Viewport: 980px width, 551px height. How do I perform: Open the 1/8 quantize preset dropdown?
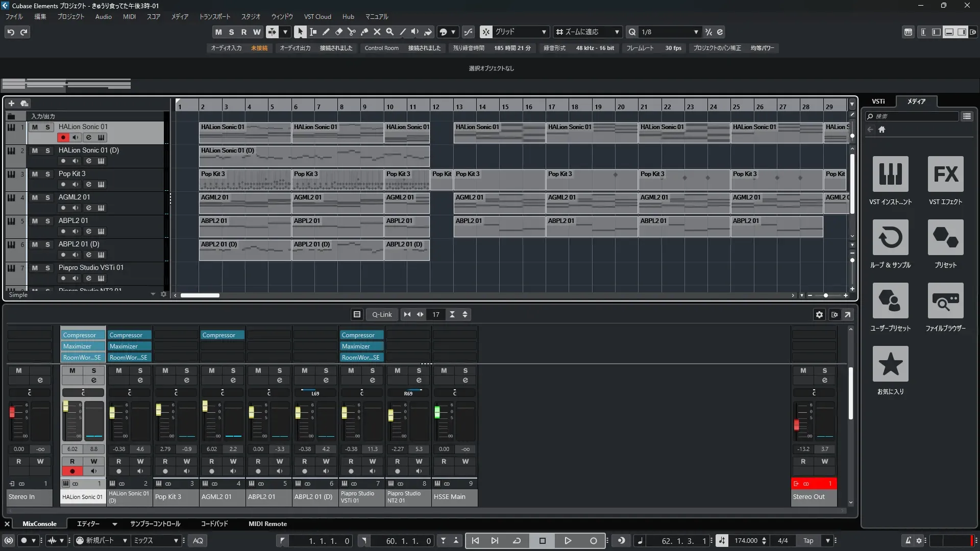coord(696,32)
